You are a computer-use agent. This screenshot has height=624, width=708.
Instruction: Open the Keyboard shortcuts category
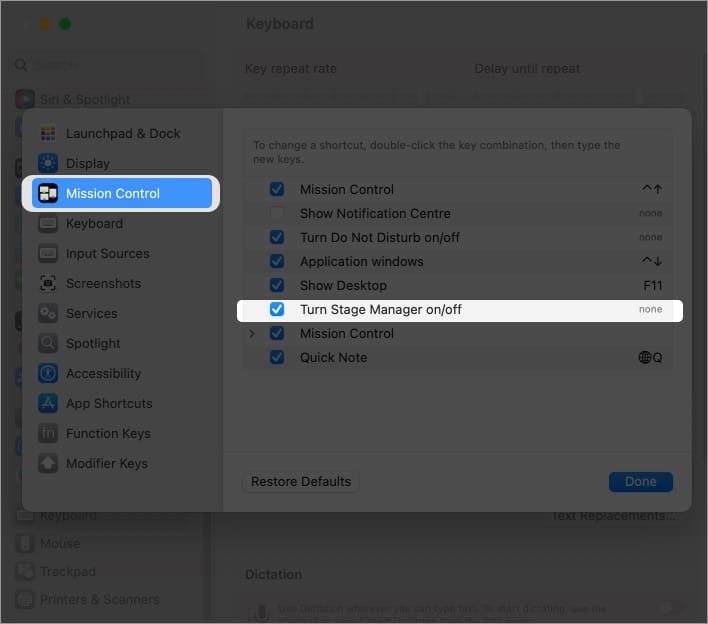click(x=122, y=223)
